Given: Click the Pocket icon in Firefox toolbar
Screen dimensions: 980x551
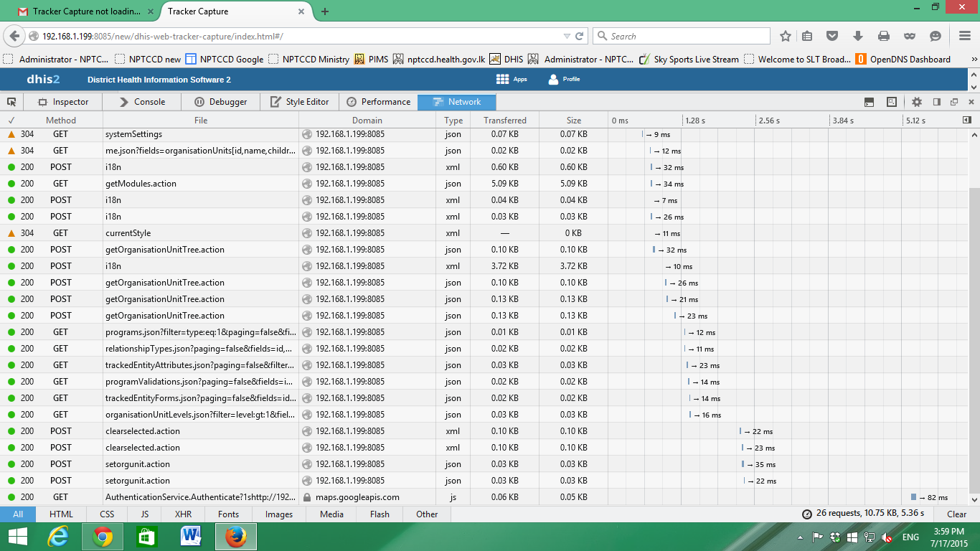Looking at the screenshot, I should [832, 36].
